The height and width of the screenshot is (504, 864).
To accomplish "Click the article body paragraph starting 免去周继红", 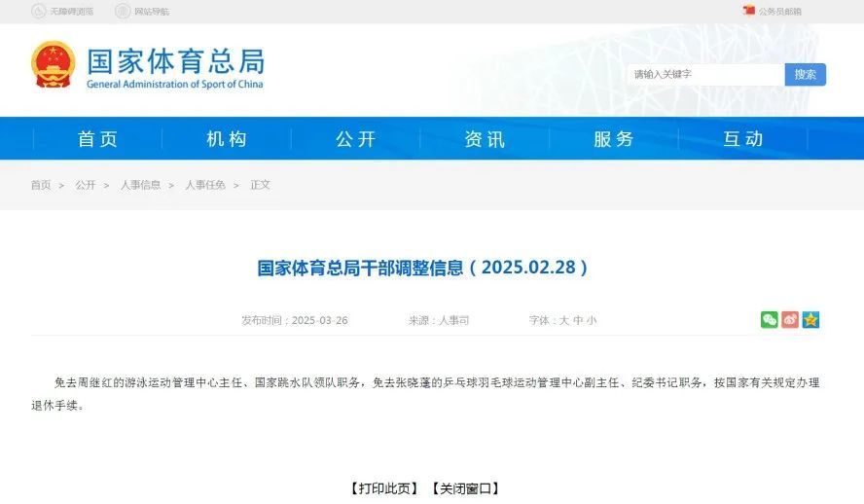I will 425,394.
